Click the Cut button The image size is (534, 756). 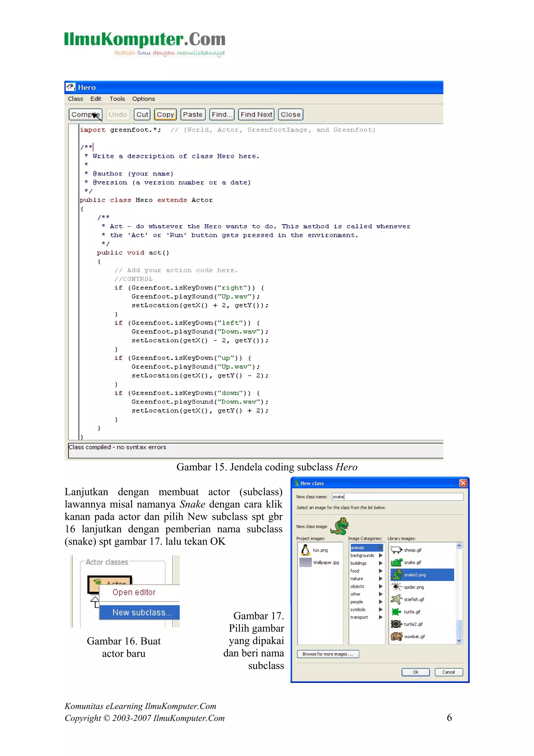tap(142, 114)
